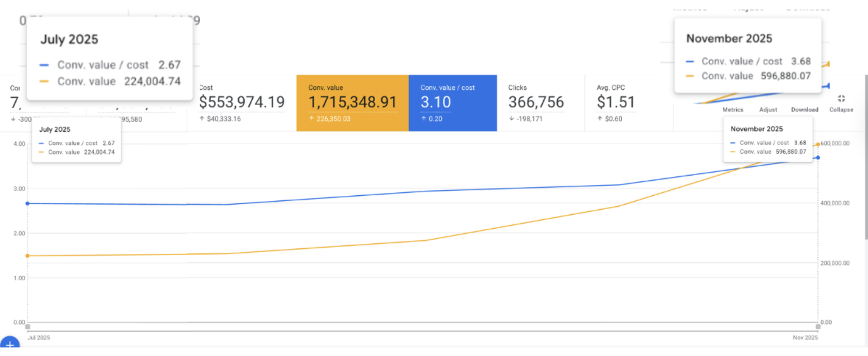Screen dimensions: 868x356
Task: Click the Avg. CPC value $1.51
Action: click(x=615, y=102)
